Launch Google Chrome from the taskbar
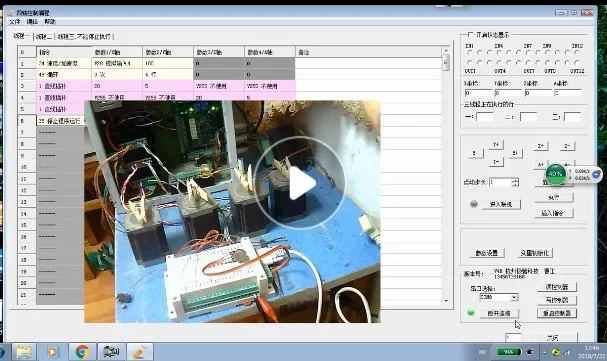The height and width of the screenshot is (361, 607). coord(82,352)
